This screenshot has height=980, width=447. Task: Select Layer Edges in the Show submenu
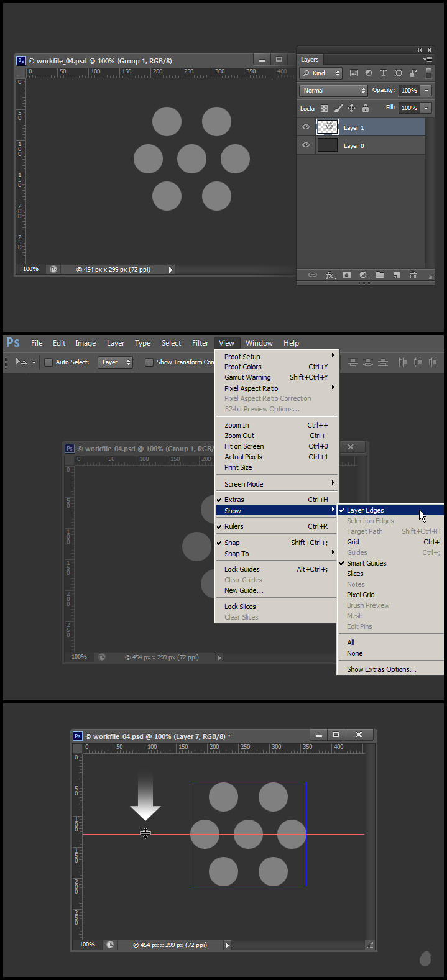[366, 510]
